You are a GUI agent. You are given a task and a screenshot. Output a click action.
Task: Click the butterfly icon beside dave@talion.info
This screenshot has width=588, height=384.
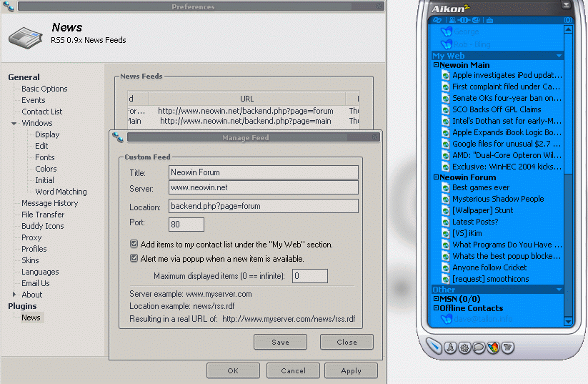click(447, 319)
